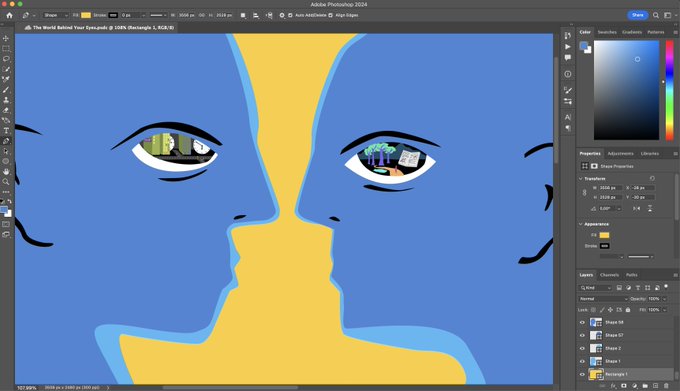Click the hue slider in Color panel
680x391 pixels.
[x=669, y=90]
